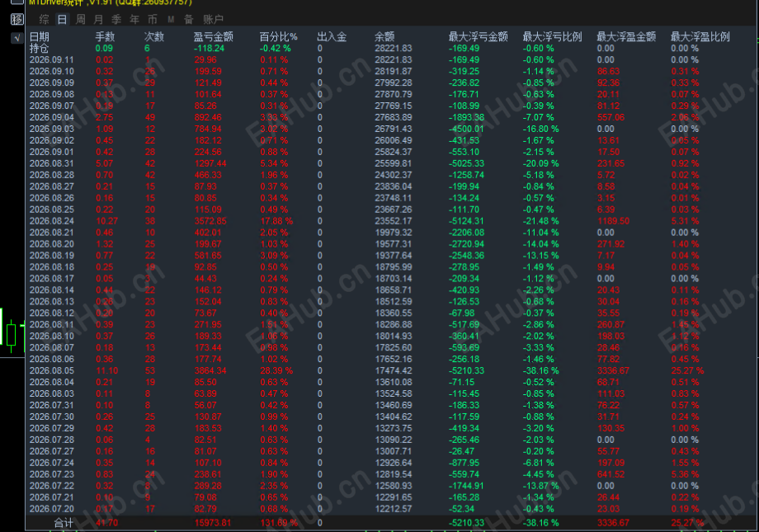This screenshot has height=532, width=759.
Task: Select the 币 currency tab
Action: (x=153, y=19)
